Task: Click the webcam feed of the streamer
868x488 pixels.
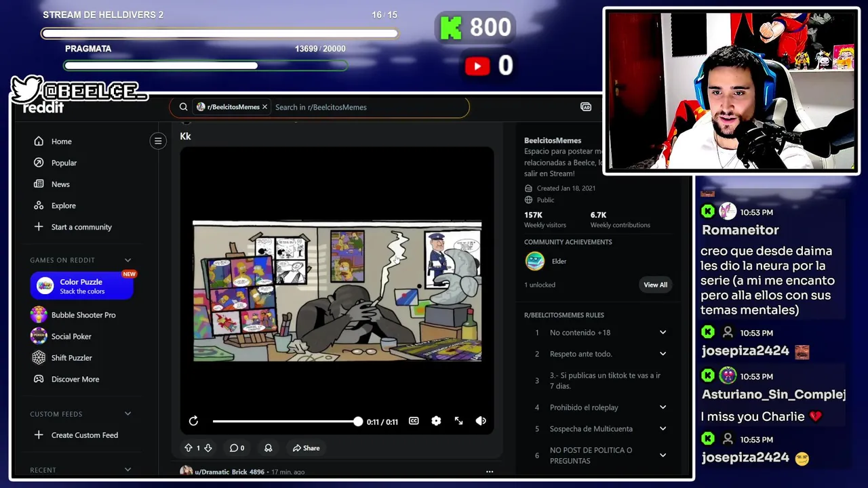Action: (732, 91)
